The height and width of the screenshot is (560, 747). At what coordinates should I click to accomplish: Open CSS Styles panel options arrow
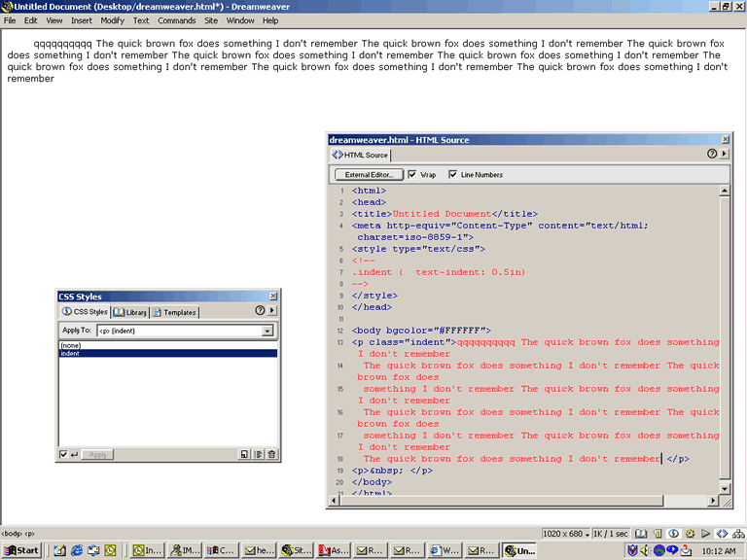click(x=272, y=310)
